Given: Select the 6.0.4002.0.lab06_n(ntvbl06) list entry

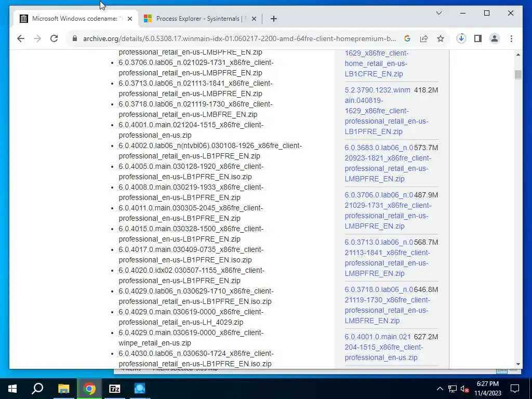Looking at the screenshot, I should pos(210,151).
